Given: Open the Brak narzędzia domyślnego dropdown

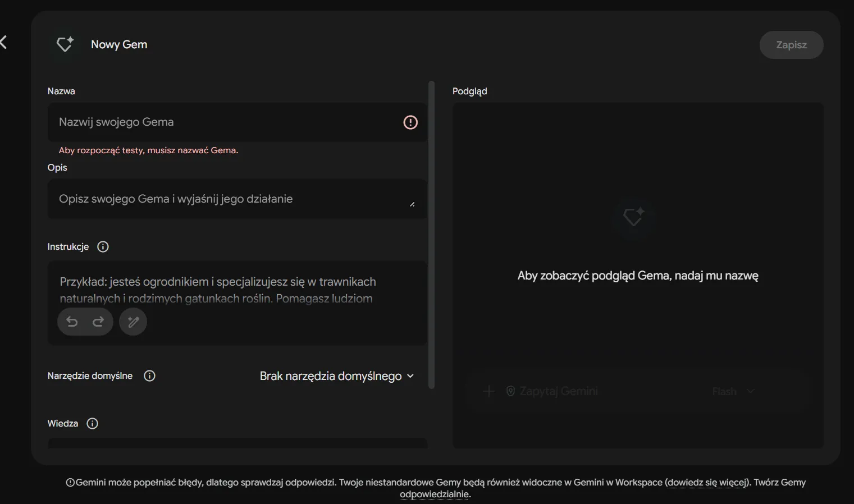Looking at the screenshot, I should pyautogui.click(x=337, y=376).
